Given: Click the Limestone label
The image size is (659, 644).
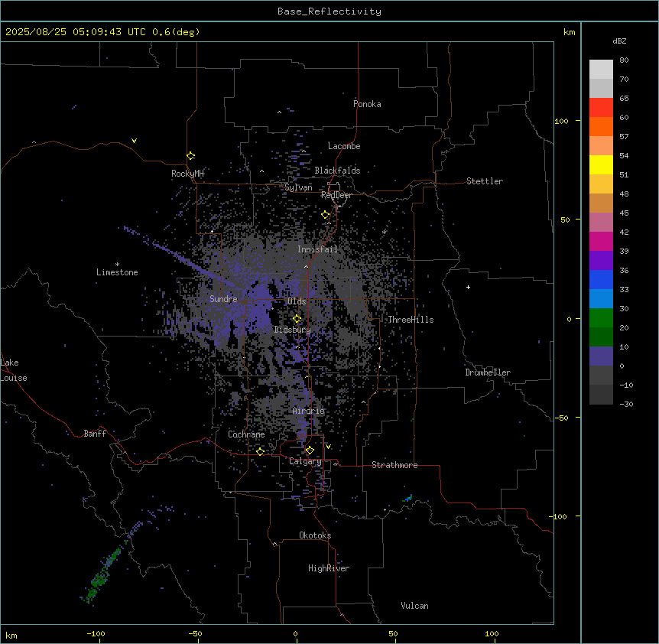Looking at the screenshot, I should (x=117, y=272).
